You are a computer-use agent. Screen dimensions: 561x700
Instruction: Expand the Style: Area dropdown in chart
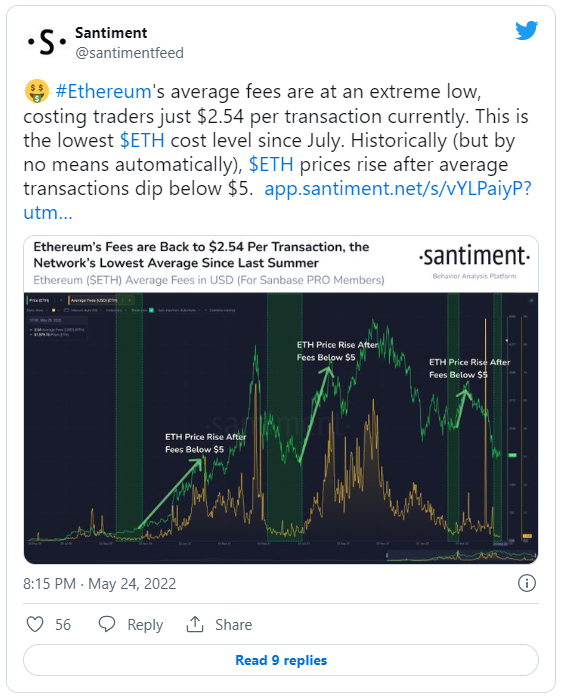click(x=37, y=310)
